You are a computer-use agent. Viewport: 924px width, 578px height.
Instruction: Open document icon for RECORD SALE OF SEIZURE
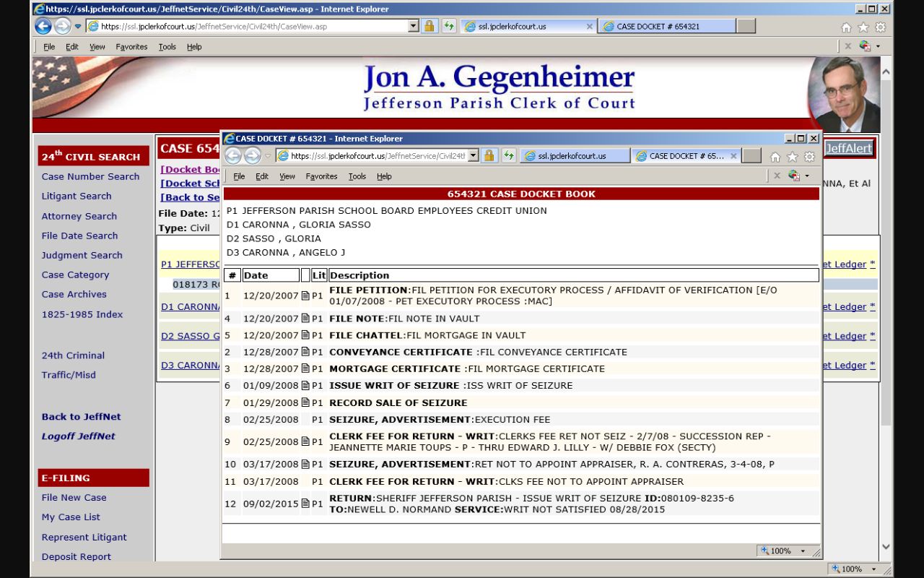(x=305, y=402)
